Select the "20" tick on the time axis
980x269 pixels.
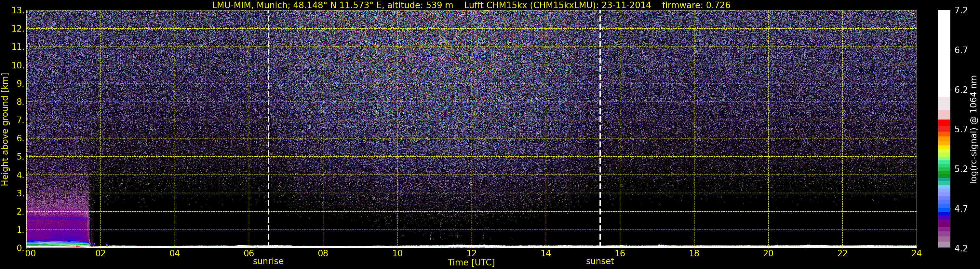click(x=768, y=253)
